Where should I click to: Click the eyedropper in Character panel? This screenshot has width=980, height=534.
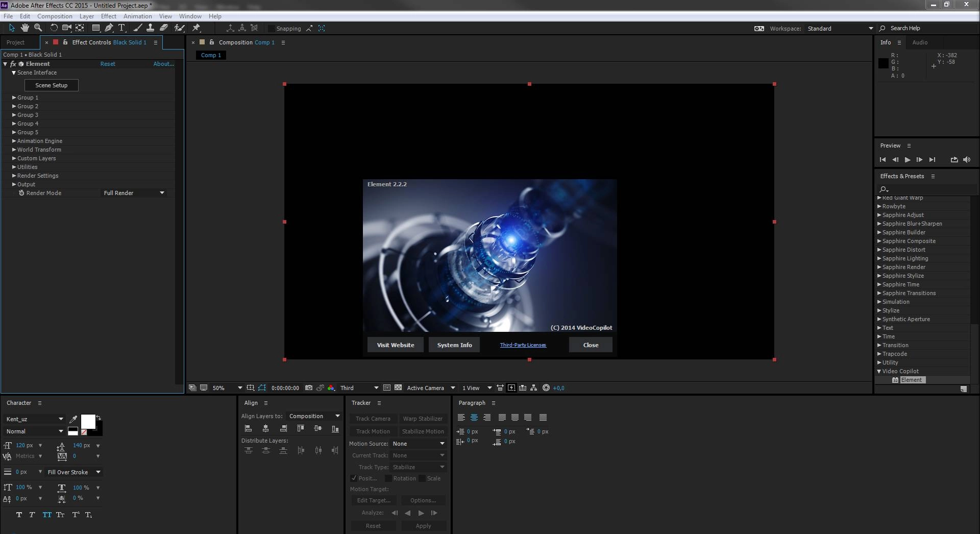click(73, 419)
